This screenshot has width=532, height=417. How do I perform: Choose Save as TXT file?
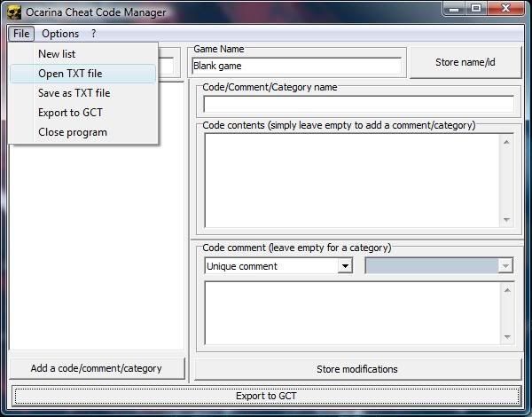click(x=82, y=93)
